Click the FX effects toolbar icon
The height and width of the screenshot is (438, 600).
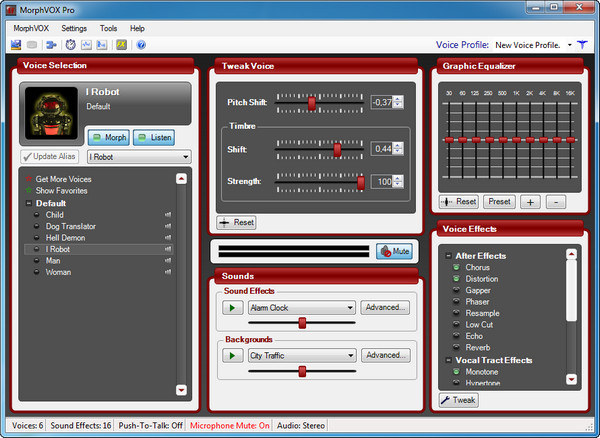[x=121, y=45]
